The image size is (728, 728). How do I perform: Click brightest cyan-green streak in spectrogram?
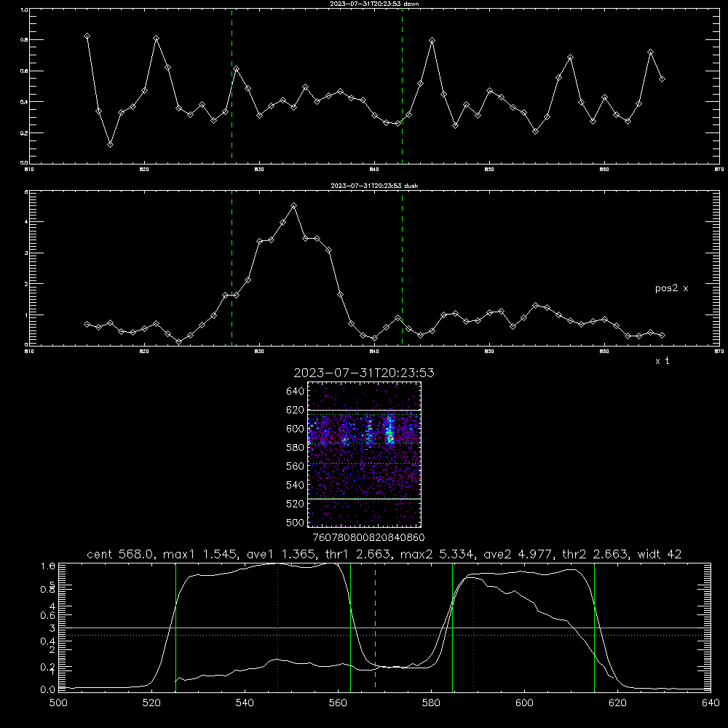390,431
